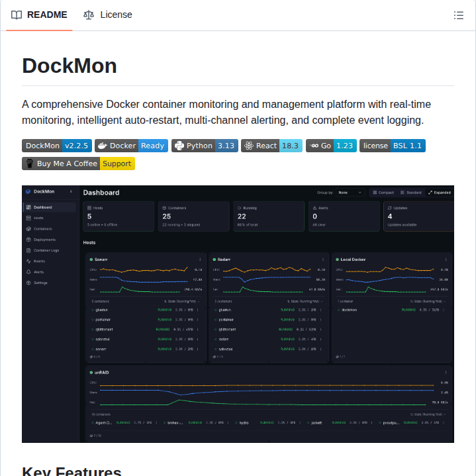Click the Buy Me A Coffee Support badge
The height and width of the screenshot is (476, 476).
78,164
